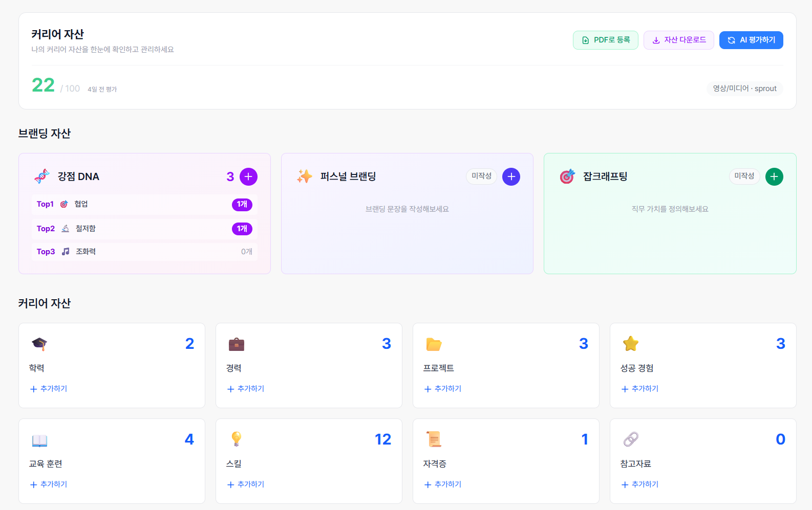Click the sparkle icon for 퍼스널 브랜딩
Screen dimensions: 812x510
[305, 176]
